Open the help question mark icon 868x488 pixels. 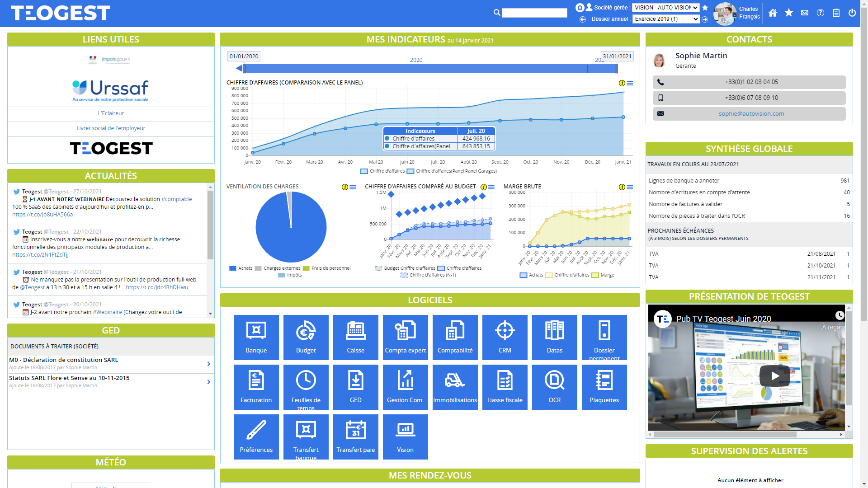coord(821,13)
